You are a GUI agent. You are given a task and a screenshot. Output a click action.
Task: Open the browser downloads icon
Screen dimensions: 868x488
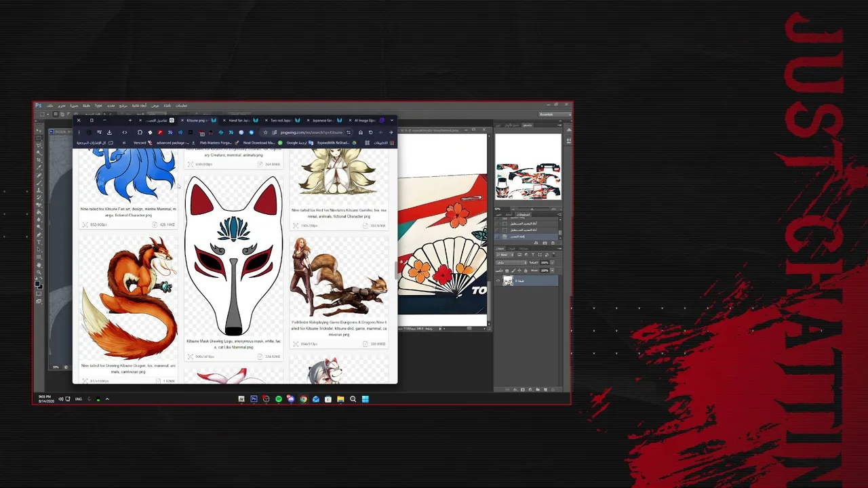(x=109, y=132)
